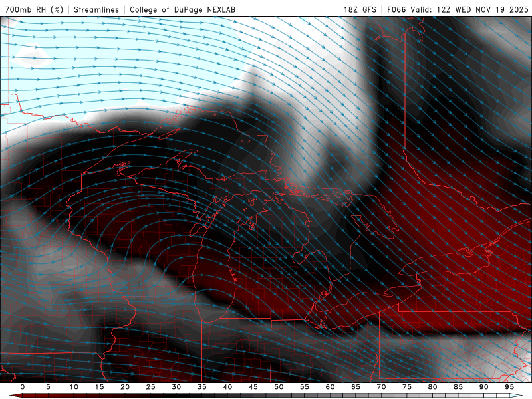
Task: Click the '70' tick label on the colorbar
Action: click(381, 387)
